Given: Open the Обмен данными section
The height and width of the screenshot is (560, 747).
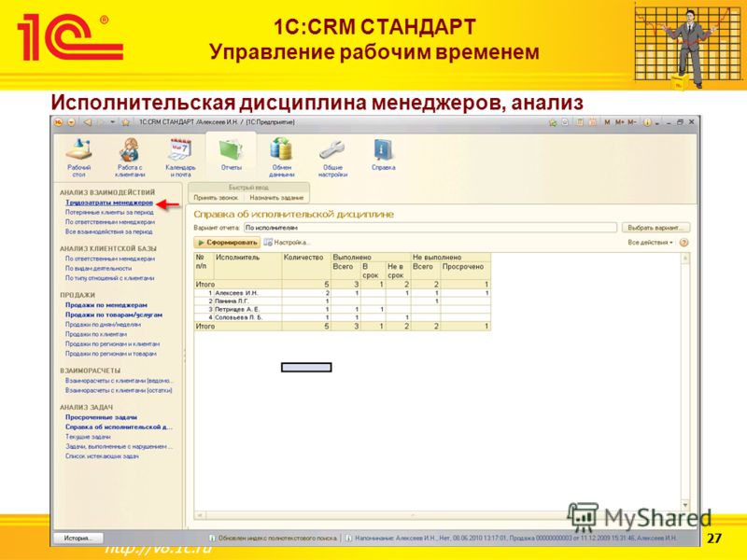Looking at the screenshot, I should pyautogui.click(x=282, y=157).
